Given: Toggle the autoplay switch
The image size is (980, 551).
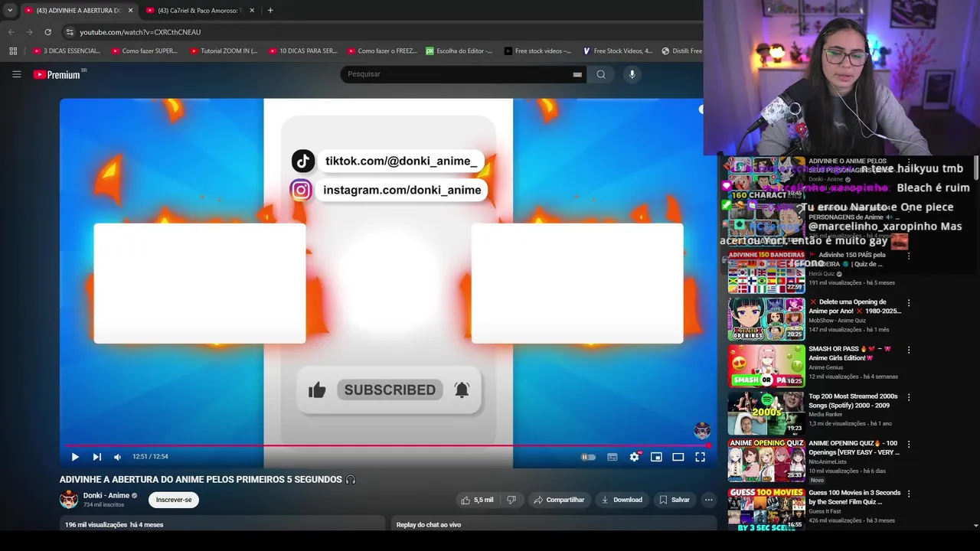Looking at the screenshot, I should 588,457.
